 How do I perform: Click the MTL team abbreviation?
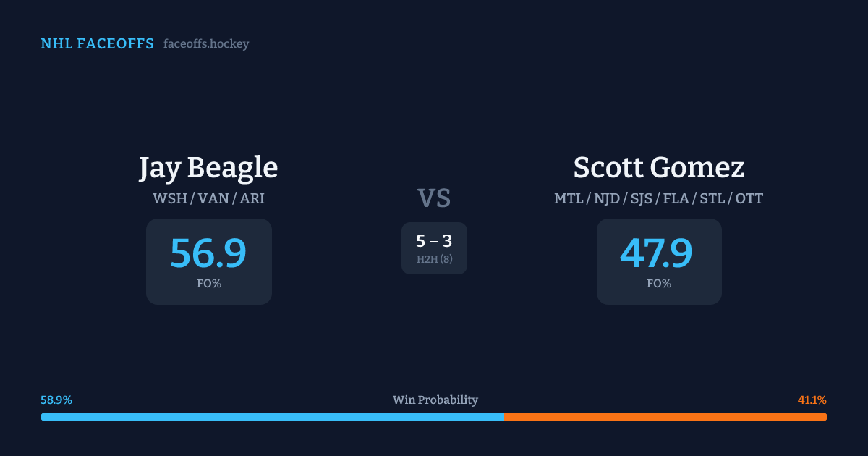[569, 198]
